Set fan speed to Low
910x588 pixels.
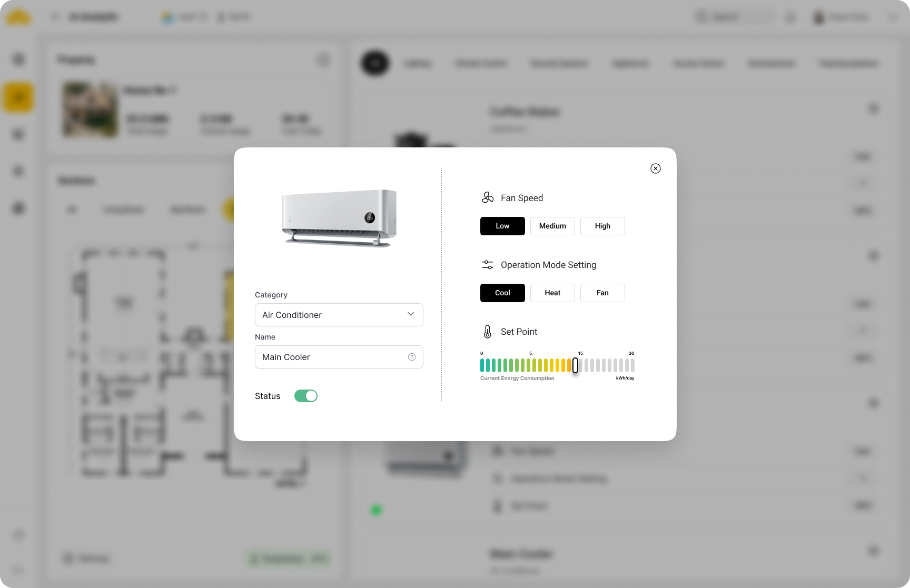click(x=502, y=226)
